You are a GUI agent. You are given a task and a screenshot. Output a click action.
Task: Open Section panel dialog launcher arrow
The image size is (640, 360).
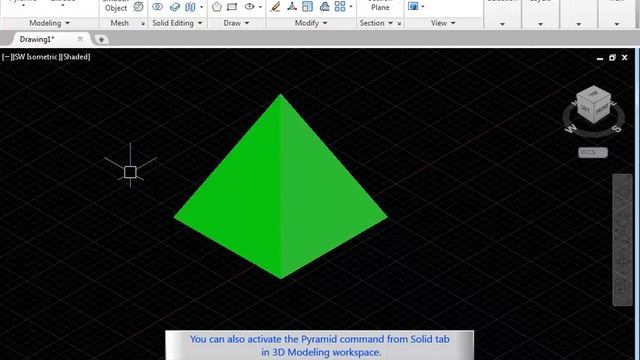(x=399, y=24)
